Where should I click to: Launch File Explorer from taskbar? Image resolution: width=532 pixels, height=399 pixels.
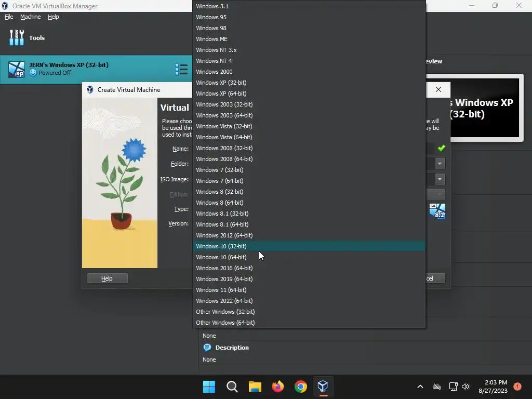click(x=255, y=387)
